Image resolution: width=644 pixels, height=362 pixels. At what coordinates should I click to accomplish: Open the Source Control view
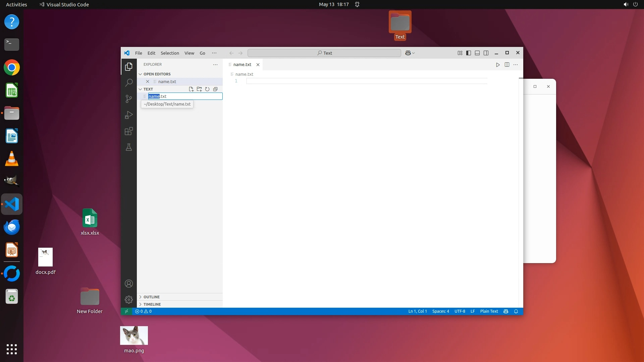(x=129, y=99)
